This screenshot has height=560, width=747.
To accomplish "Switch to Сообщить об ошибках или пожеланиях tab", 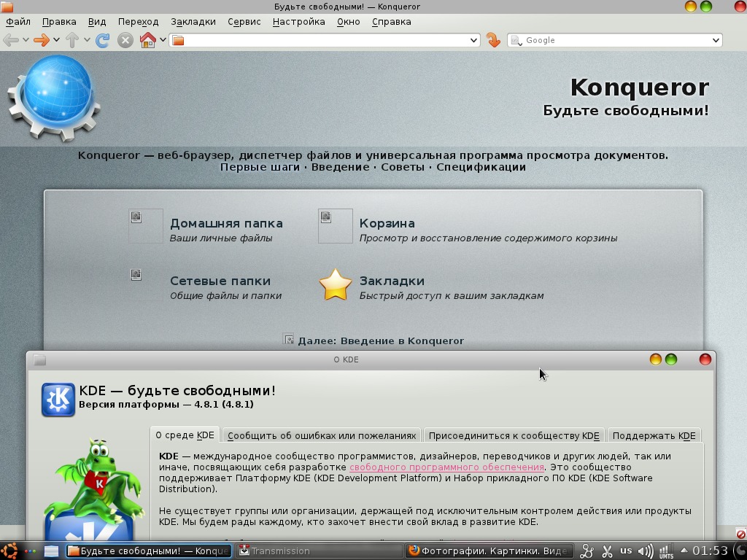I will [322, 436].
